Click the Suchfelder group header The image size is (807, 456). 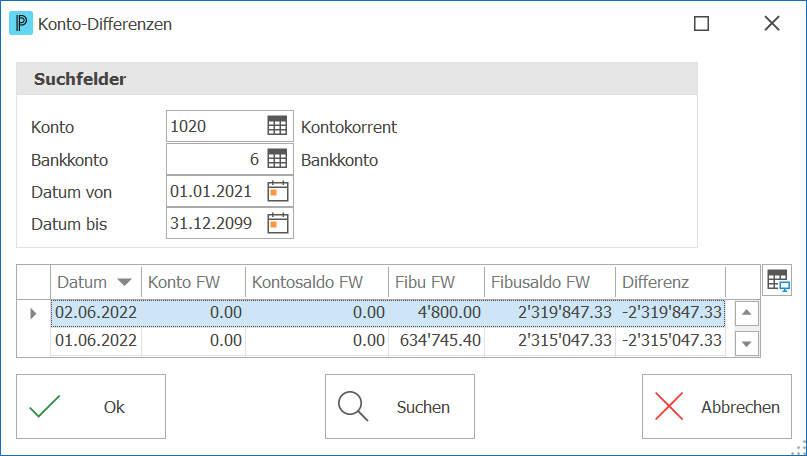coord(357,79)
